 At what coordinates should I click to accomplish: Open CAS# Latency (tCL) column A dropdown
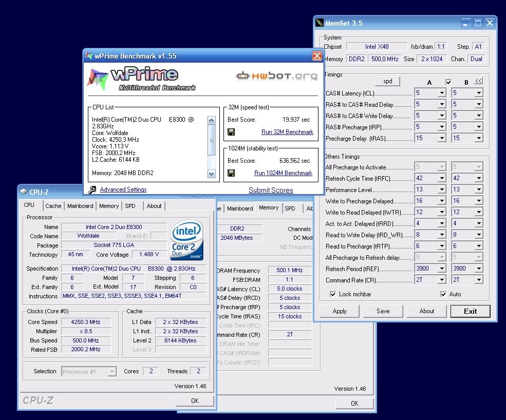pos(442,93)
